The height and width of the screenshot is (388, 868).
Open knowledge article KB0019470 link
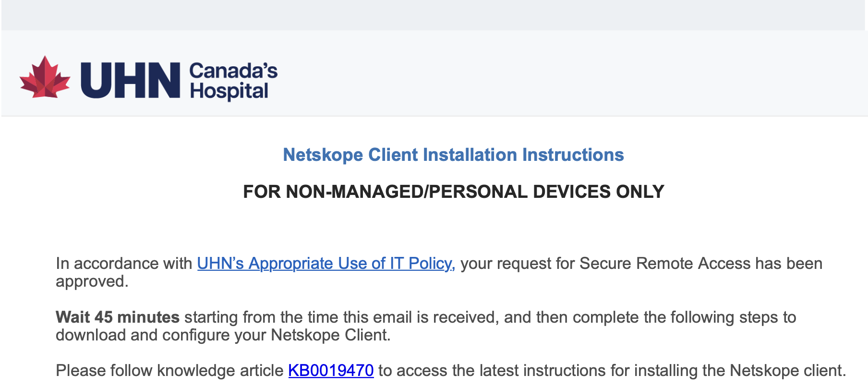coord(331,371)
